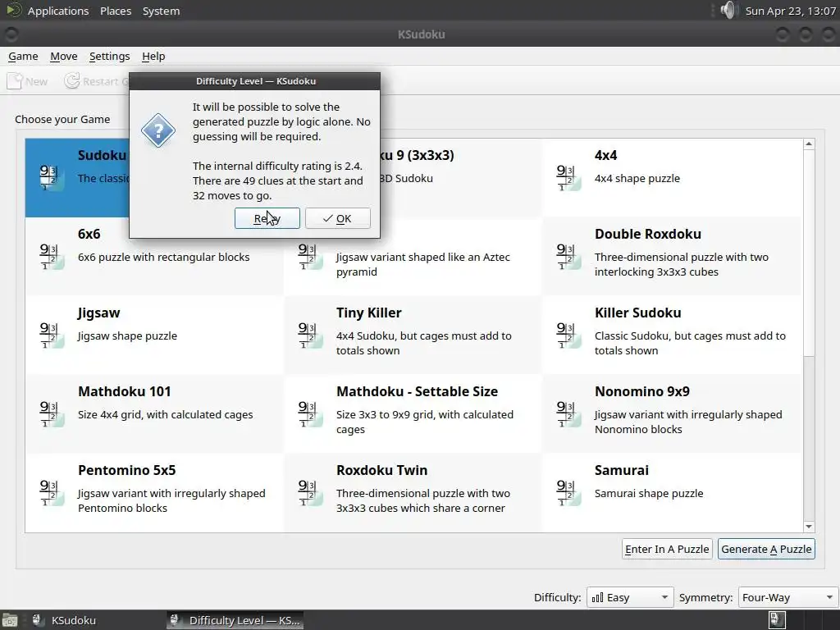The width and height of the screenshot is (840, 630).
Task: Confirm with the OK button in dialog
Action: coord(337,218)
